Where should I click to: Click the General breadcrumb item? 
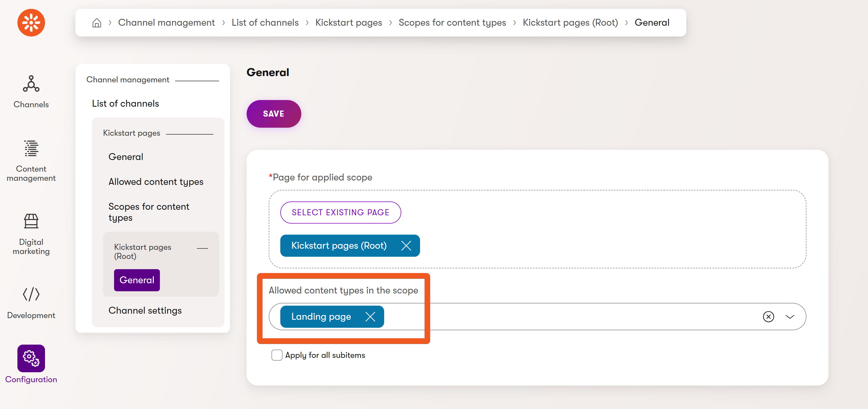(x=652, y=23)
